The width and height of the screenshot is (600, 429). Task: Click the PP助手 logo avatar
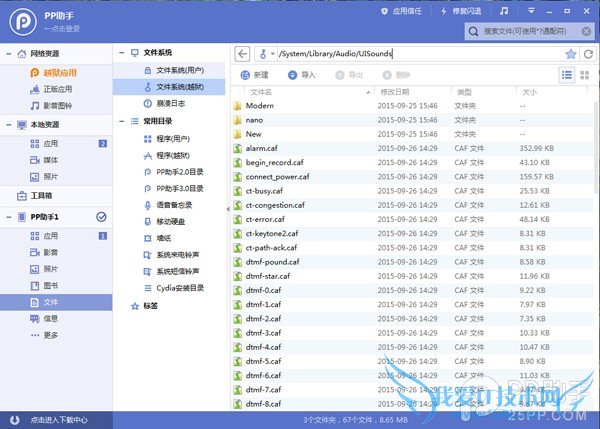(23, 21)
